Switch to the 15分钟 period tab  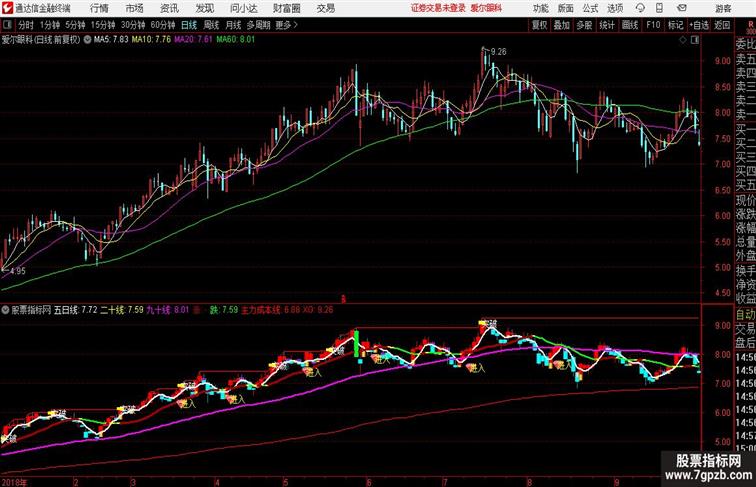103,25
